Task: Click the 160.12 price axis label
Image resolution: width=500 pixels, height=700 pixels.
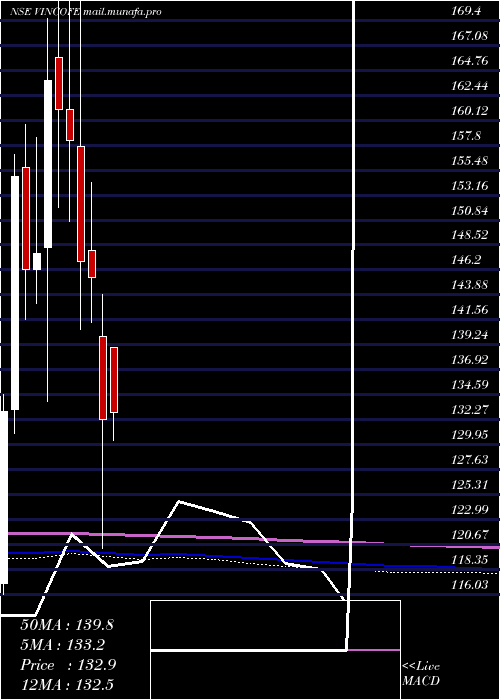Action: click(x=470, y=111)
